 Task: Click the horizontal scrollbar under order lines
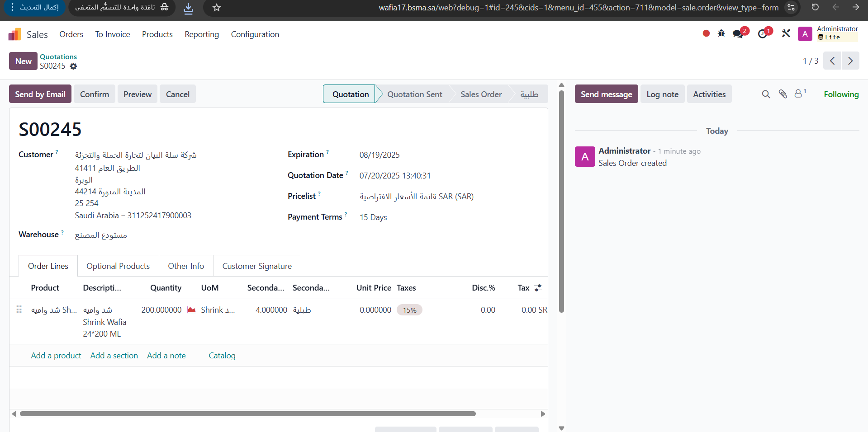coord(248,414)
